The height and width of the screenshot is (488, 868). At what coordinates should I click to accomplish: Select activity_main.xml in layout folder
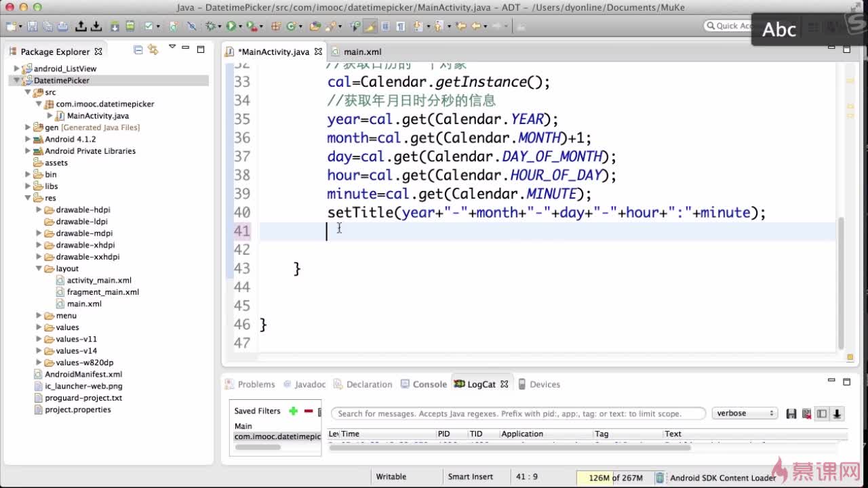pyautogui.click(x=99, y=280)
